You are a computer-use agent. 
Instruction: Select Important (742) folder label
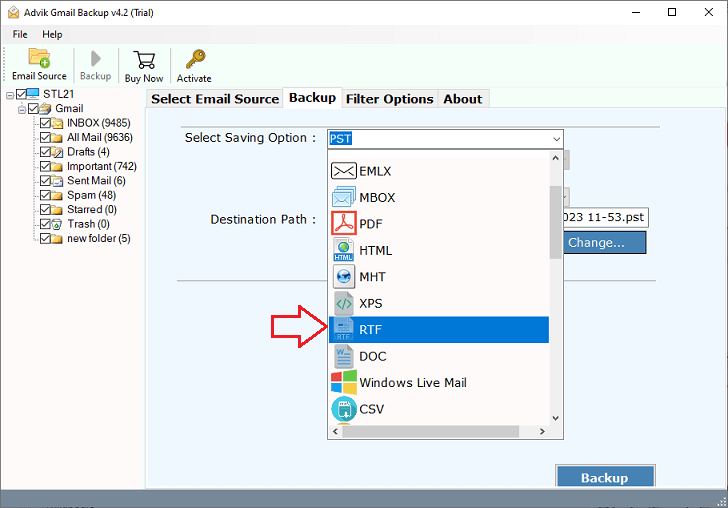point(102,166)
